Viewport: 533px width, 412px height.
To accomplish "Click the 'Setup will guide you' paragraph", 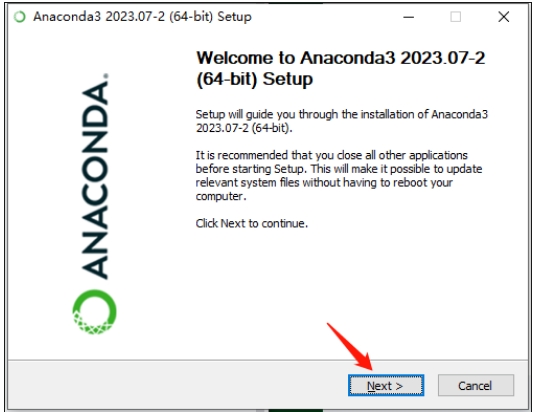I will (x=341, y=121).
